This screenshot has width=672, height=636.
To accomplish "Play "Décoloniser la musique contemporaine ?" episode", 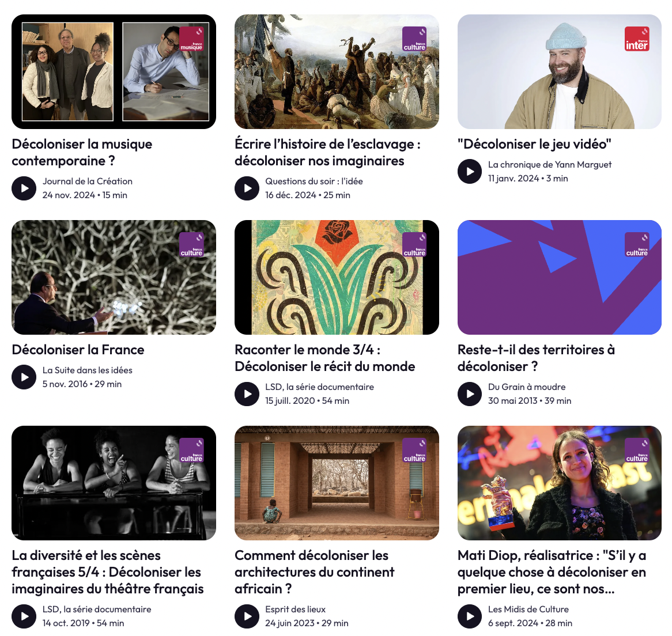I will (x=24, y=188).
